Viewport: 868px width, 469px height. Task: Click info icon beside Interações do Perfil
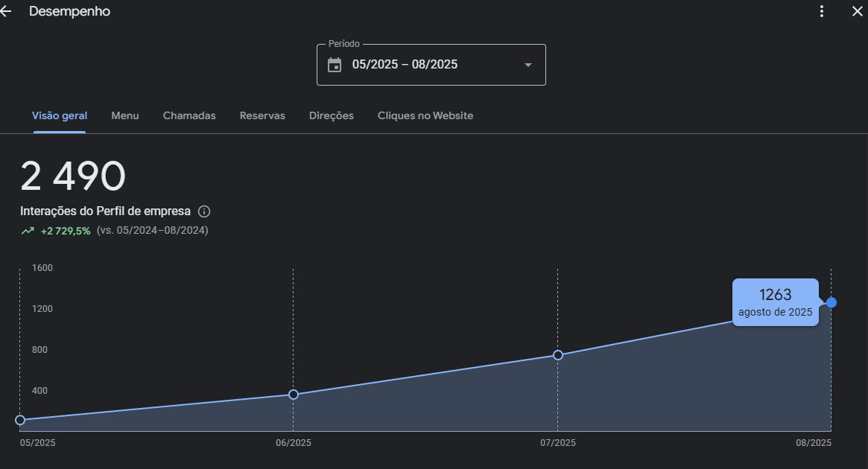click(204, 211)
